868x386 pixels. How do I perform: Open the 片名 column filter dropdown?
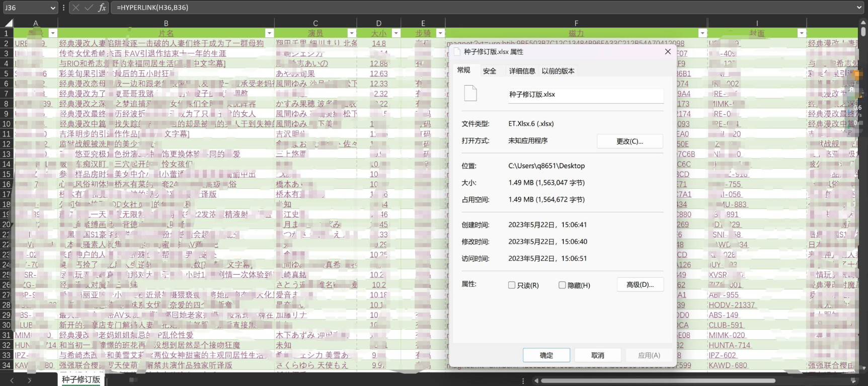coord(269,33)
